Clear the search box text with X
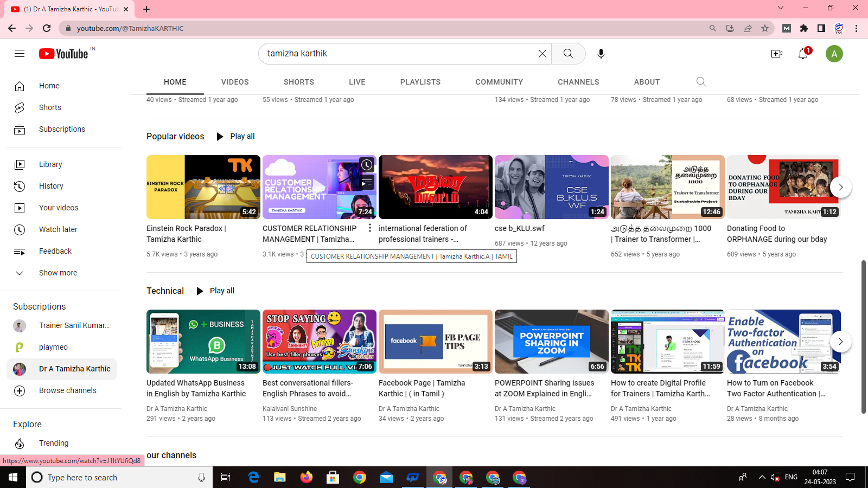Image resolution: width=868 pixels, height=488 pixels. click(542, 54)
